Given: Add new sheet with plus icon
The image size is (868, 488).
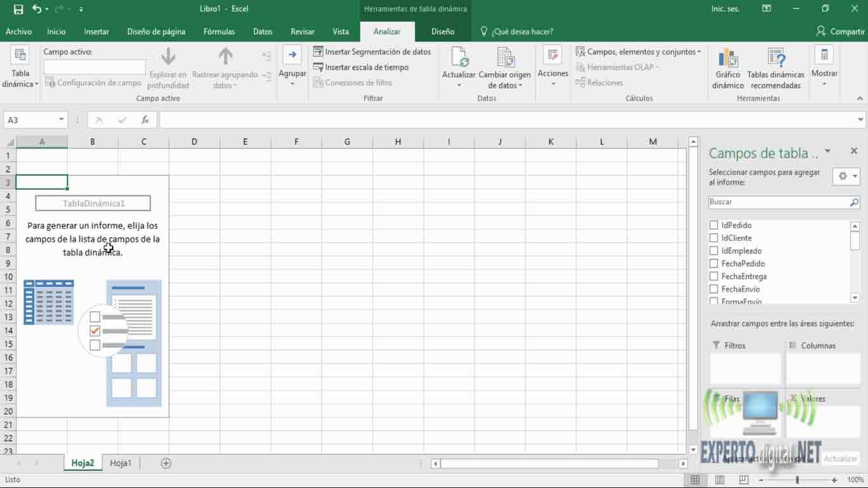Looking at the screenshot, I should coord(166,463).
